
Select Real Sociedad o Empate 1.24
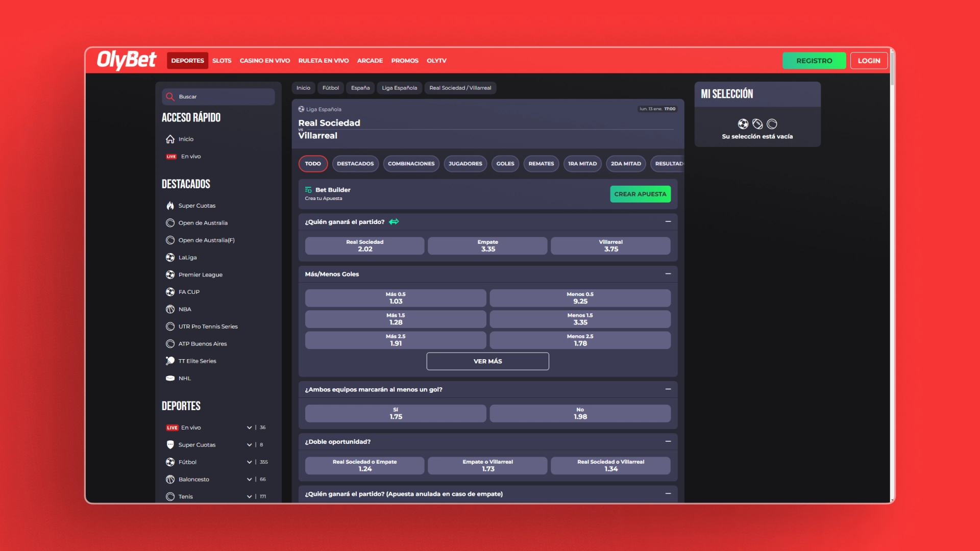coord(364,466)
